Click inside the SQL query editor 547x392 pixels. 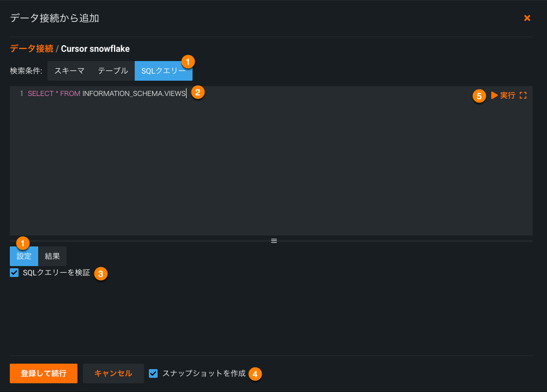click(x=271, y=164)
